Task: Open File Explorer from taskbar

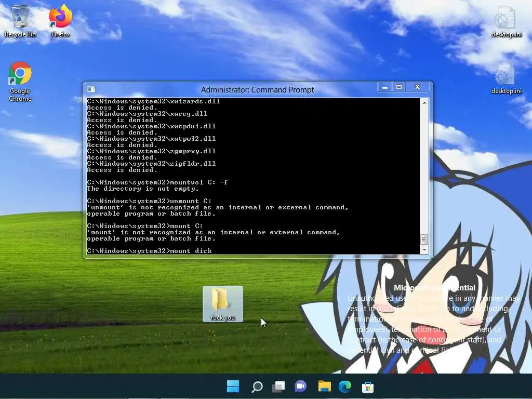Action: point(324,386)
